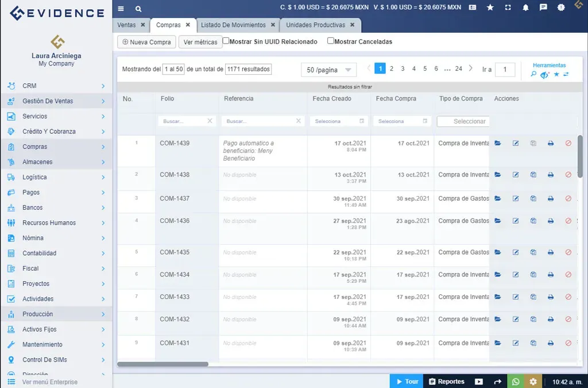Click the Nueva Compra button
Viewport: 588px width, 388px height.
tap(146, 42)
